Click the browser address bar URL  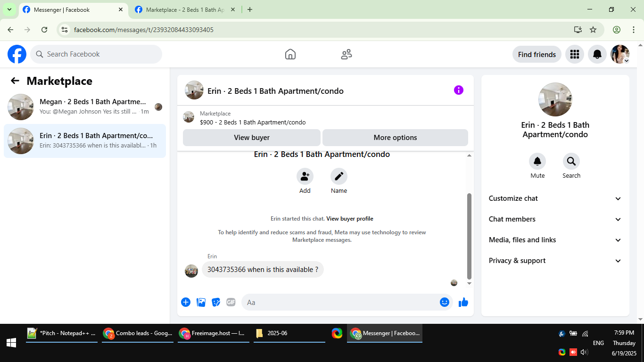tap(144, 30)
